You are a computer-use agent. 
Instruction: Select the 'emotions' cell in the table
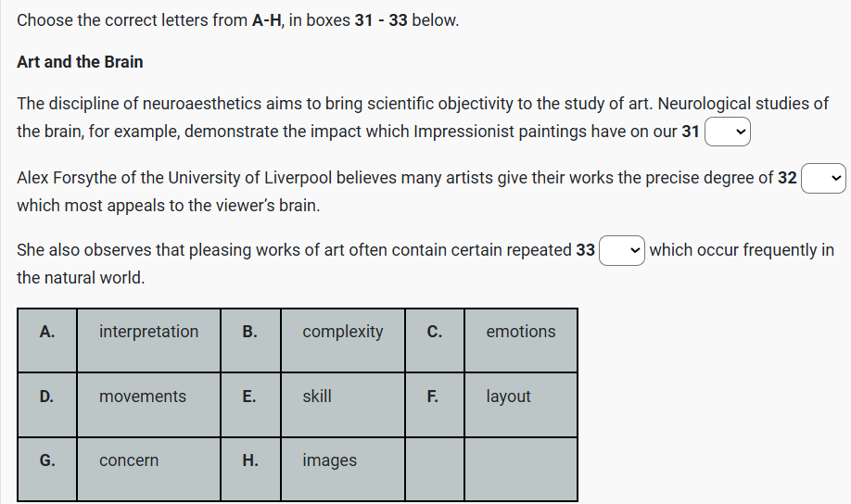(520, 332)
